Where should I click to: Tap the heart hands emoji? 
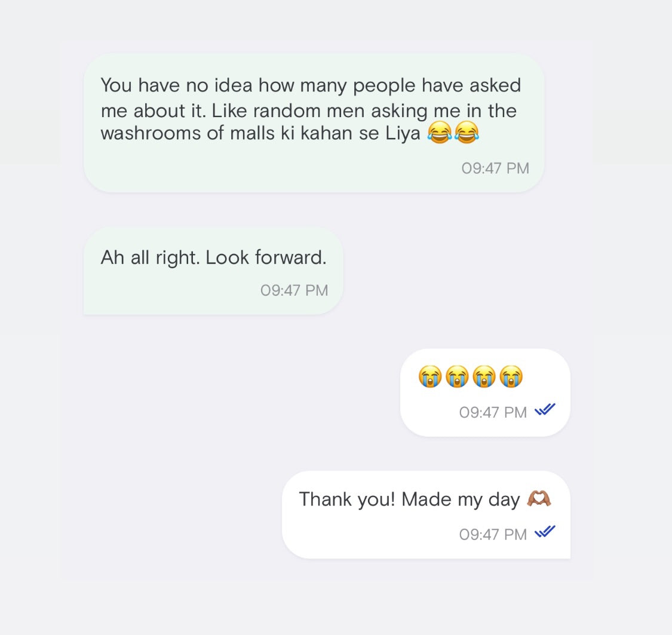tap(539, 499)
